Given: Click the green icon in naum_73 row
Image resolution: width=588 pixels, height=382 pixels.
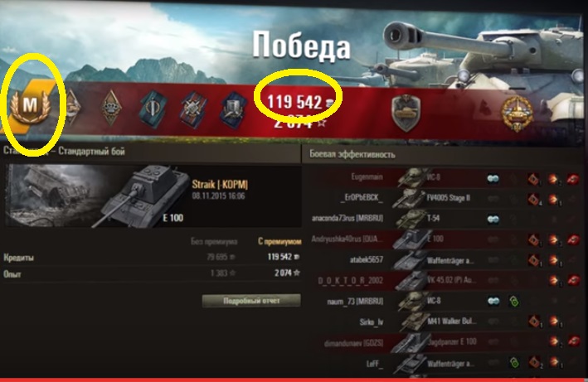Looking at the screenshot, I should (514, 301).
